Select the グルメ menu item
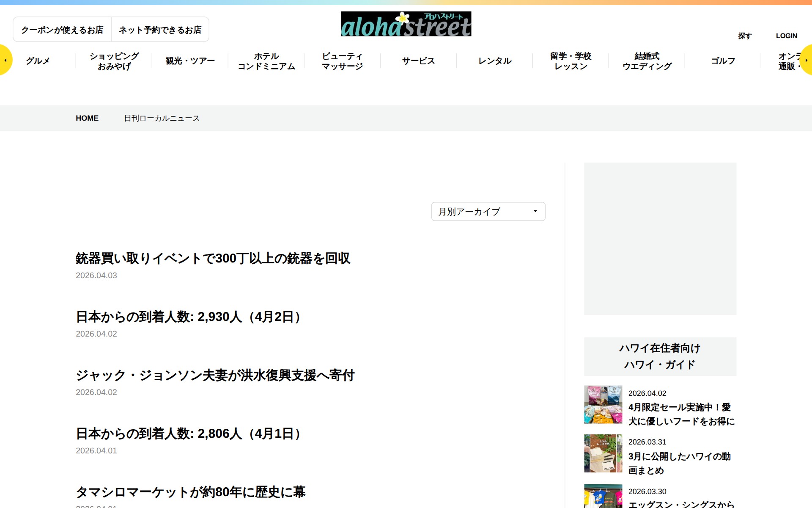Screen dimensions: 812x508 [x=38, y=61]
